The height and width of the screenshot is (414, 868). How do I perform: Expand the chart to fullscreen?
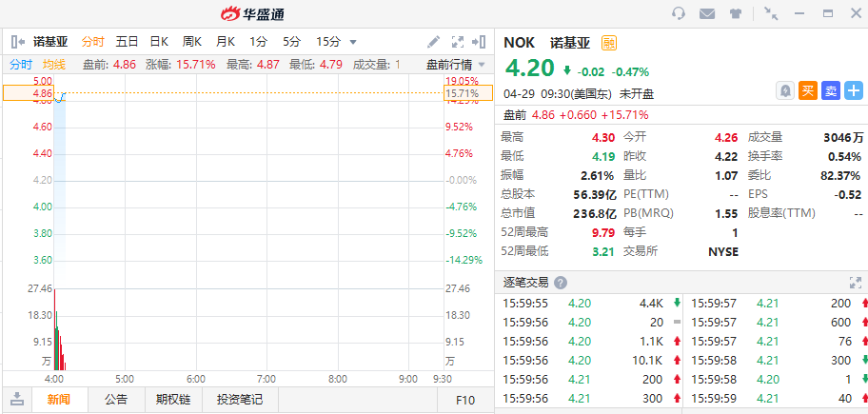(x=457, y=42)
